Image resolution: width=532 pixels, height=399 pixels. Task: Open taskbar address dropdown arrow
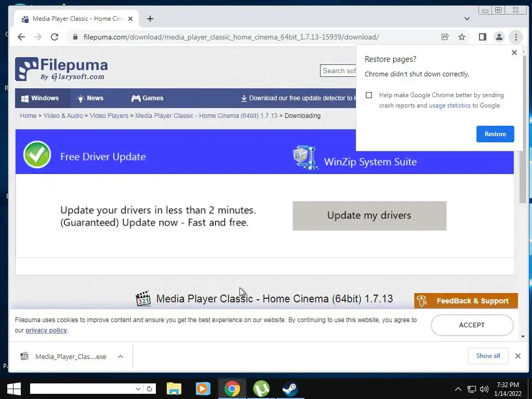138,389
